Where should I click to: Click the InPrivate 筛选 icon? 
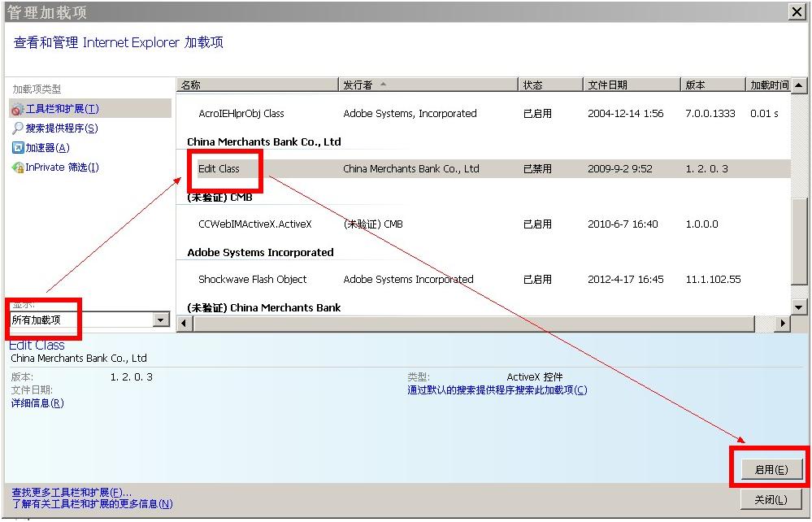coord(18,167)
